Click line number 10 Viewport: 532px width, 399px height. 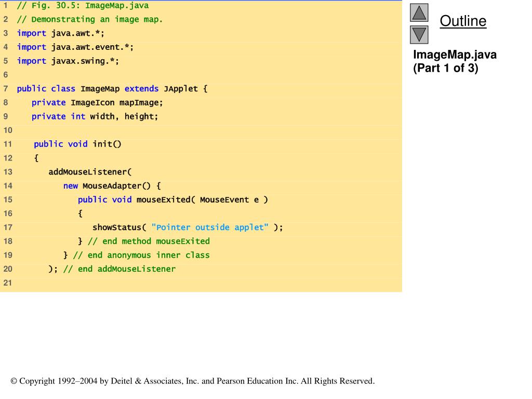(7, 130)
